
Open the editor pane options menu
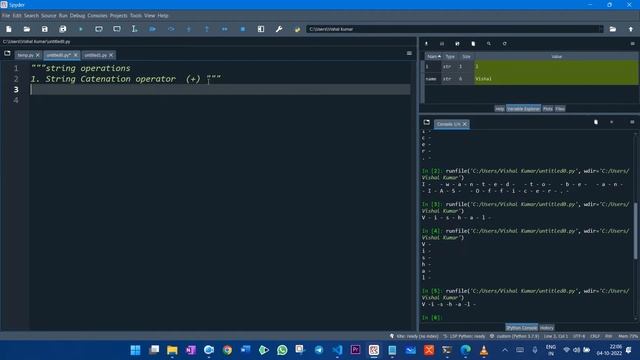409,53
